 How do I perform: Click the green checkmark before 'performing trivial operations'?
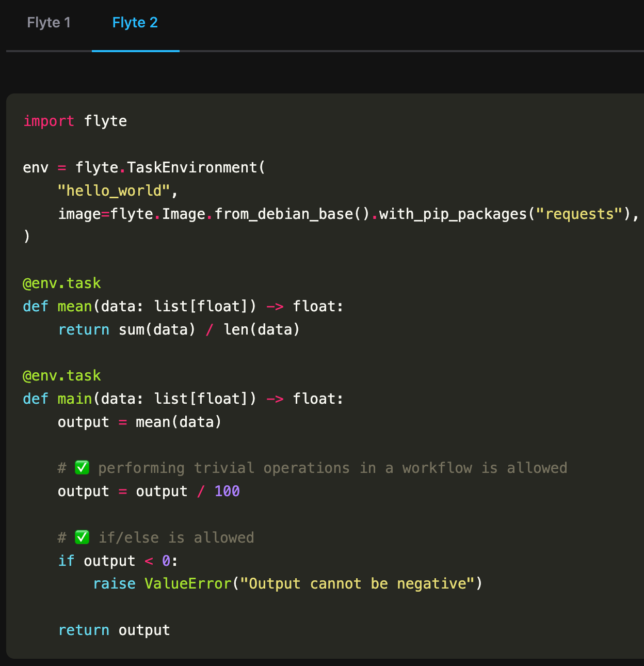pyautogui.click(x=82, y=468)
